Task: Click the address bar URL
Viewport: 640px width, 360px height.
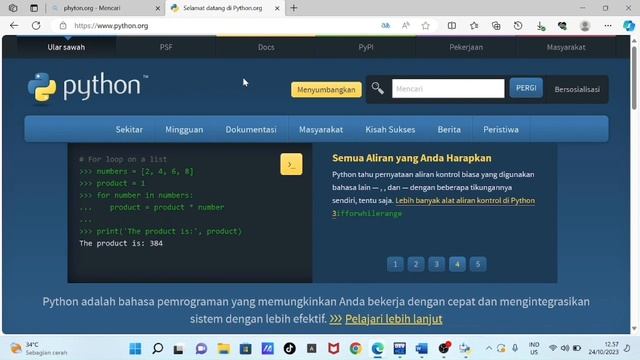Action: click(111, 26)
